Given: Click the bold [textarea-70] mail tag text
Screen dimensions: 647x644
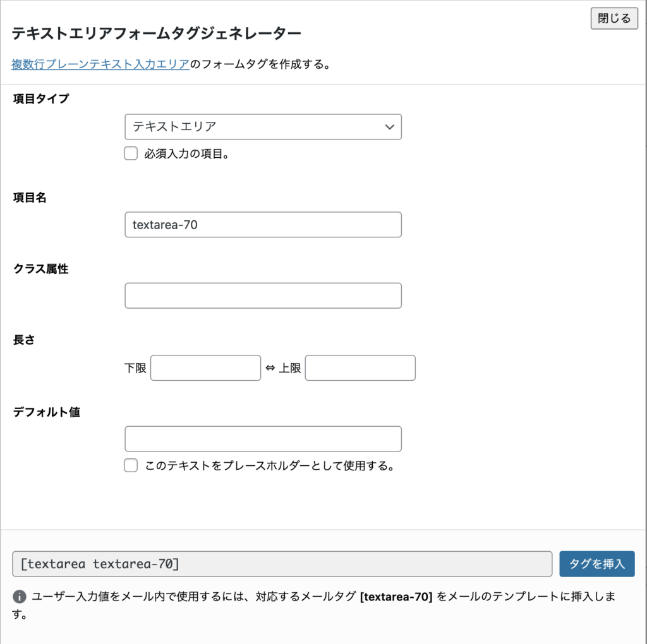Looking at the screenshot, I should pyautogui.click(x=396, y=597).
